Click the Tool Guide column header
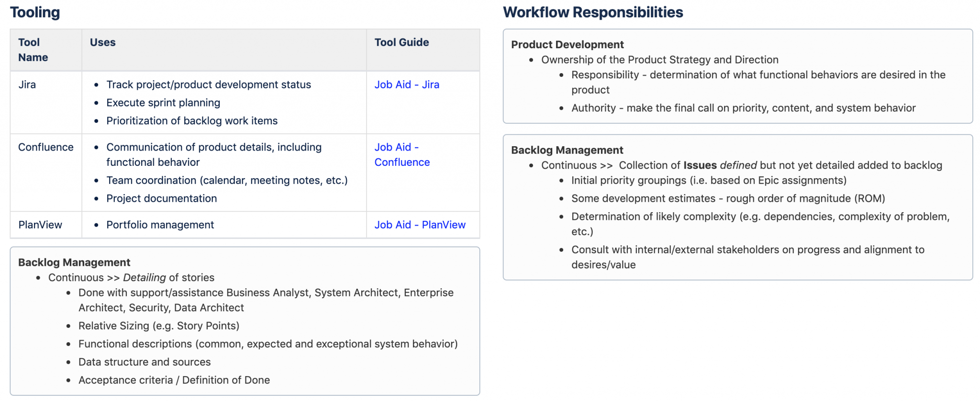Screen dimensions: 980x401 (401, 43)
